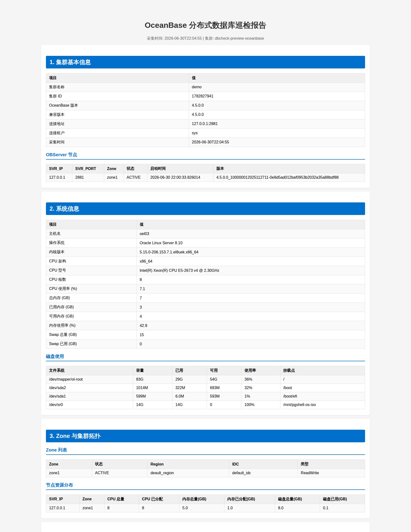This screenshot has width=411, height=532.
Task: Click the "节点资源分布" subsection heading
Action: tap(59, 485)
